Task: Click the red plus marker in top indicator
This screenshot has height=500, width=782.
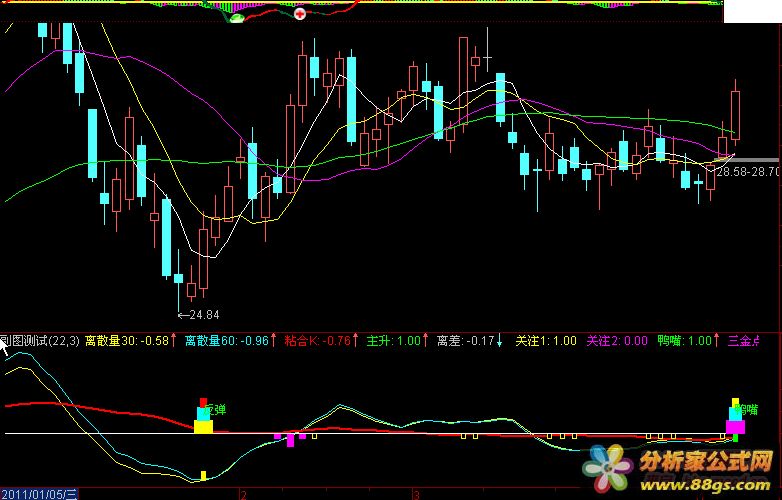Action: coord(300,14)
